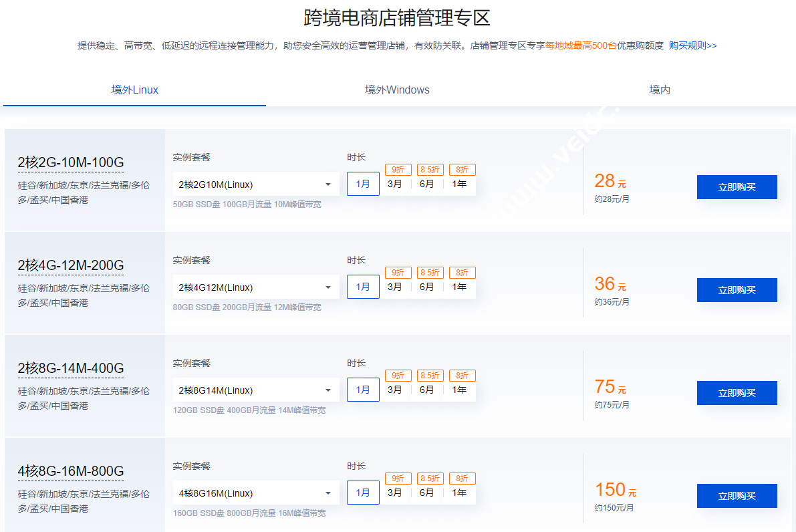
Task: Open the 境外Windows tab
Action: click(397, 90)
